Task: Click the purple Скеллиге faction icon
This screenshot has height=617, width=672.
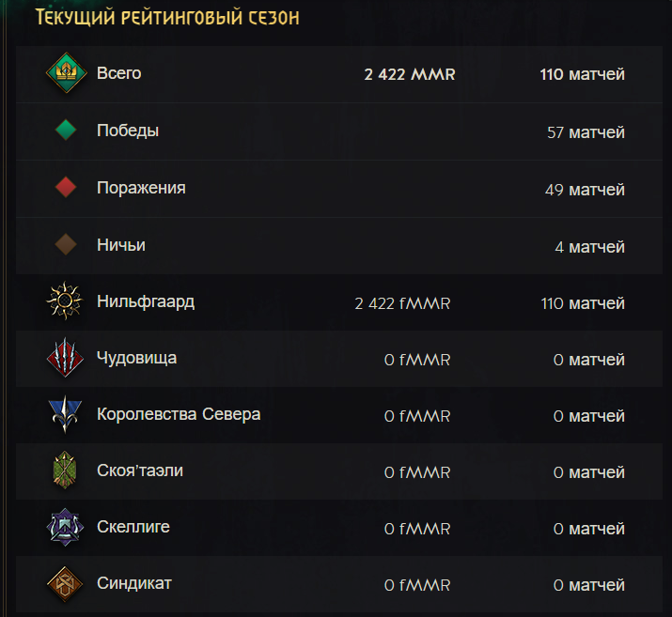Action: [66, 527]
